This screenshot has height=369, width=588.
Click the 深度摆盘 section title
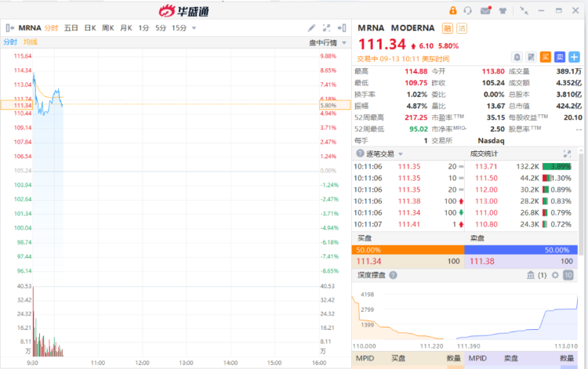pos(372,275)
